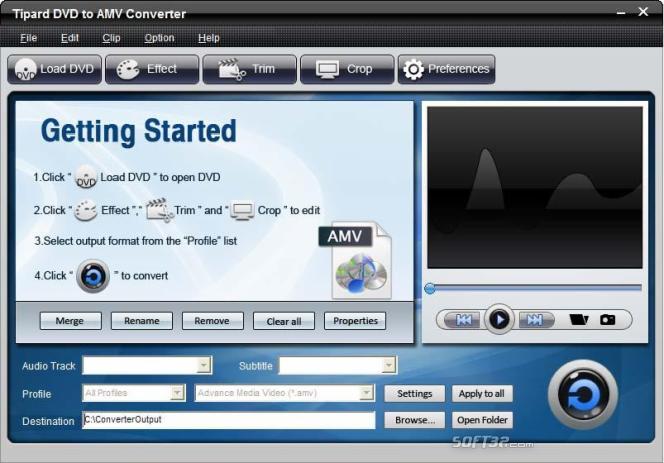Expand the All Profiles category dropdown
This screenshot has height=463, width=664.
[x=177, y=393]
